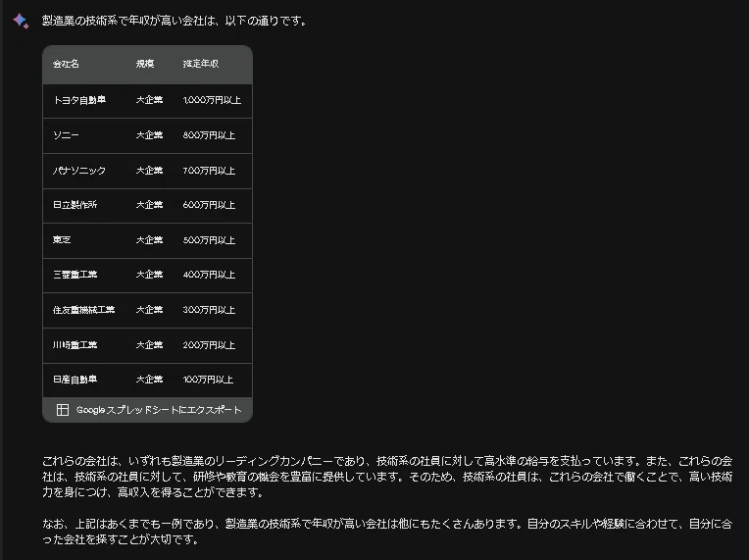The height and width of the screenshot is (560, 749).
Task: Select the 推定年収 column header
Action: (x=201, y=64)
